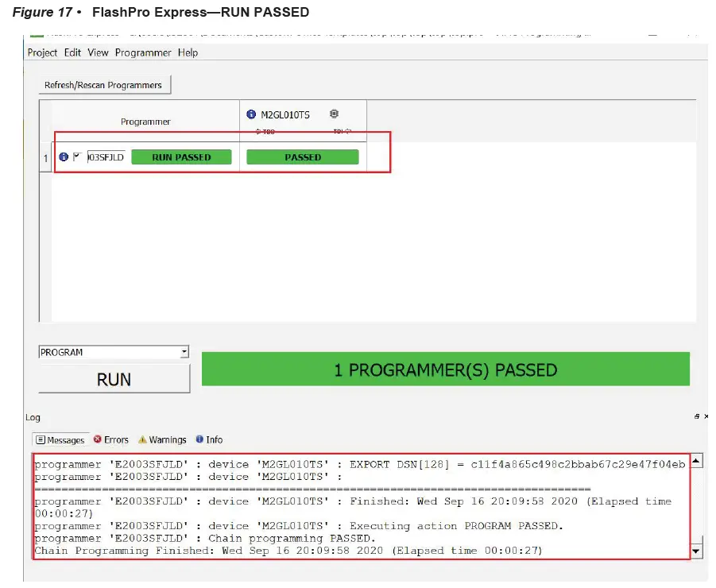Click the device PASSED status bar
This screenshot has height=588, width=716.
click(303, 157)
